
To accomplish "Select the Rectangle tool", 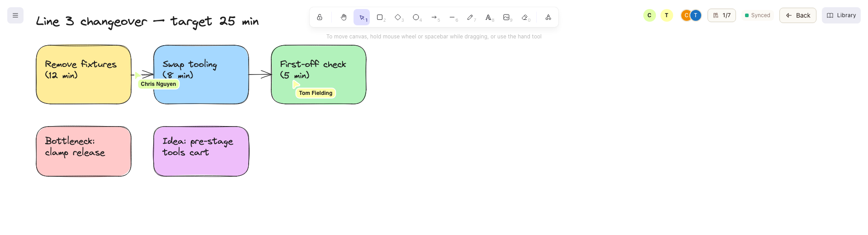I will (380, 17).
